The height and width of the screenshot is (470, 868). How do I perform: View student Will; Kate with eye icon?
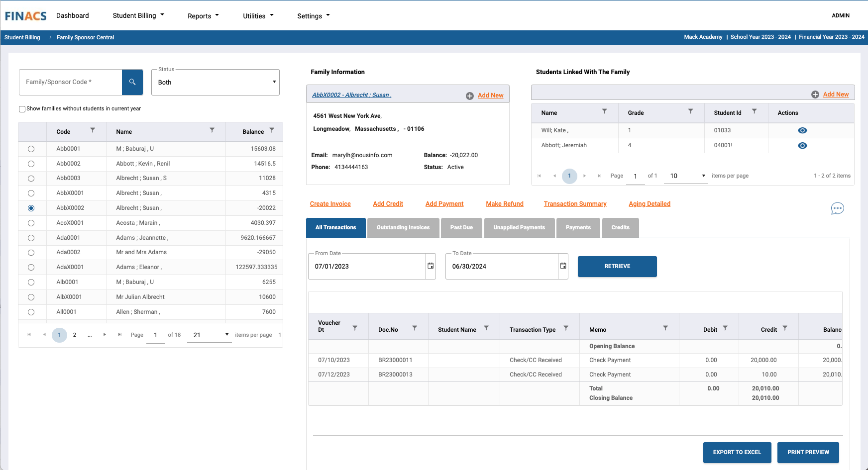click(802, 130)
